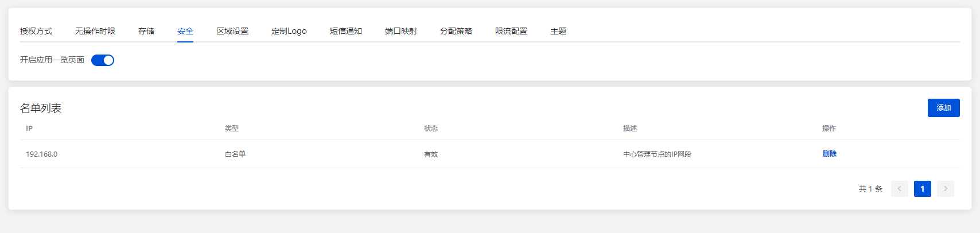Open the 授权方式 tab
This screenshot has height=233, width=980.
pyautogui.click(x=36, y=31)
